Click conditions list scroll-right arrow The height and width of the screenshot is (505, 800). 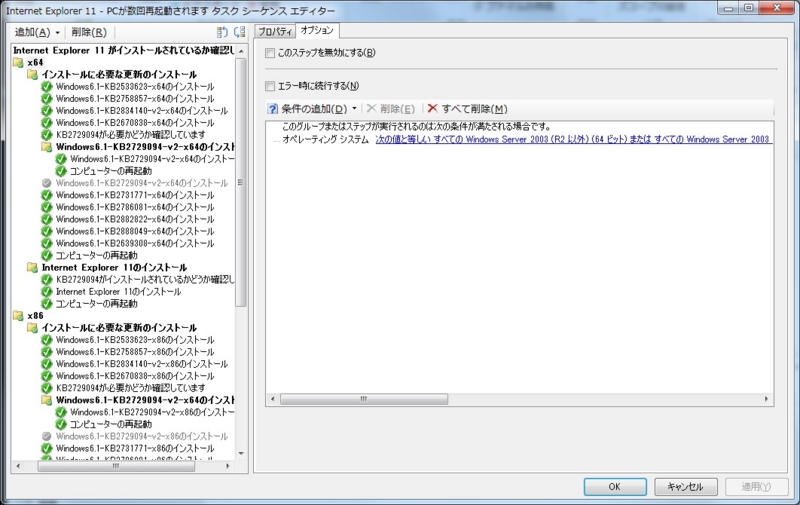pyautogui.click(x=766, y=399)
